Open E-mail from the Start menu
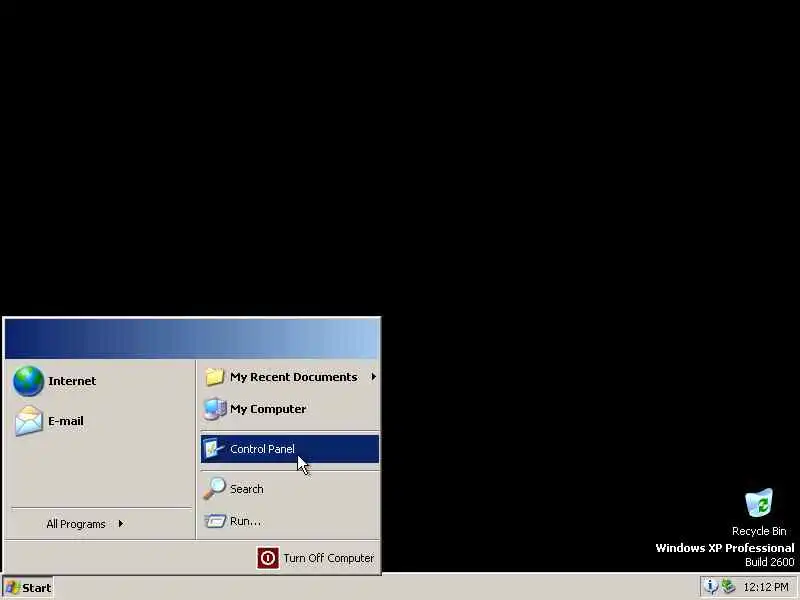The height and width of the screenshot is (600, 800). tap(101, 421)
